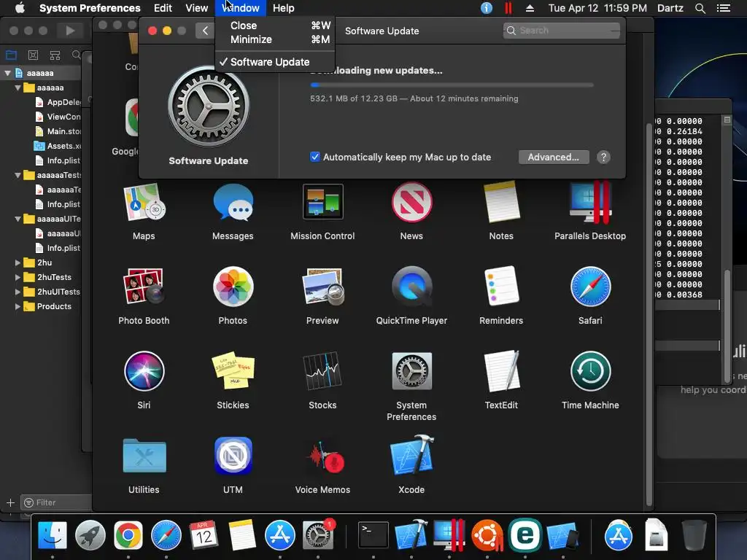Open Launchpad rocket in the Dock

tap(90, 534)
